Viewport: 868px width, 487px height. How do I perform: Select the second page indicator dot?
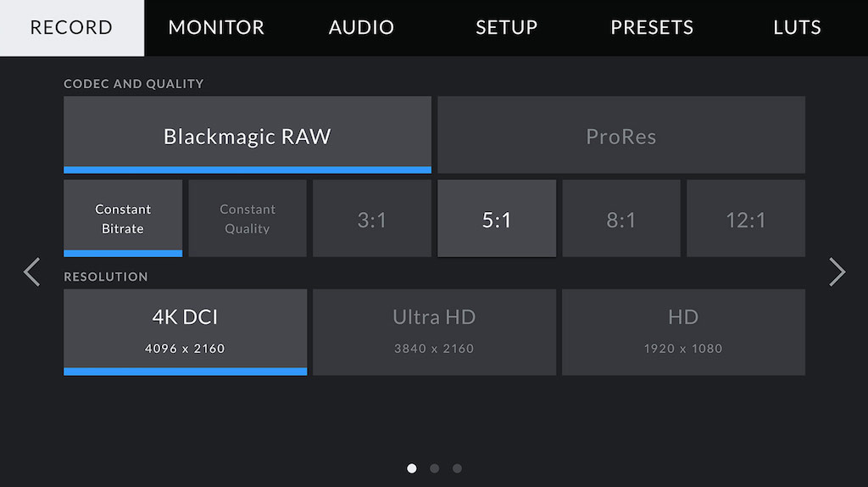click(435, 468)
